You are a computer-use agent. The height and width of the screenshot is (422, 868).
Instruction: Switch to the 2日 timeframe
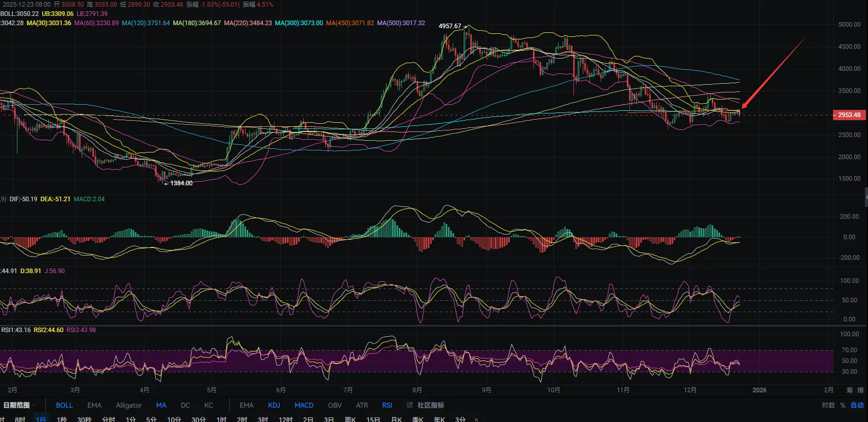coord(308,419)
